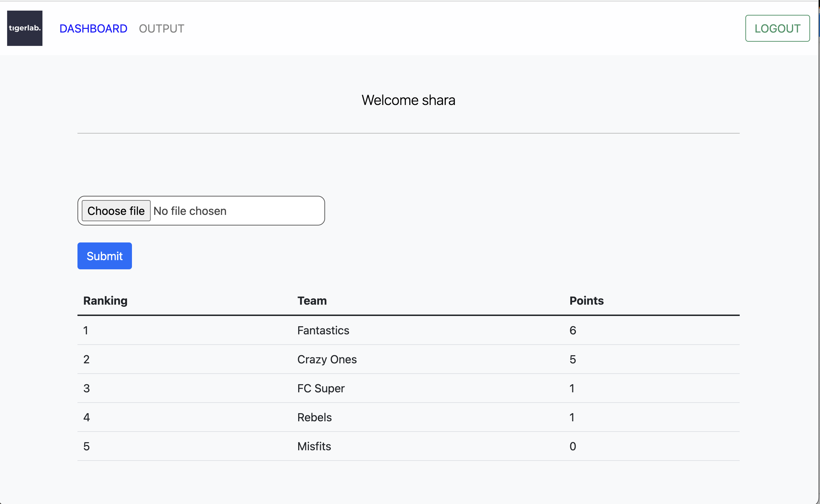Click Crazy Ones' points value 5
The image size is (820, 504).
(573, 359)
